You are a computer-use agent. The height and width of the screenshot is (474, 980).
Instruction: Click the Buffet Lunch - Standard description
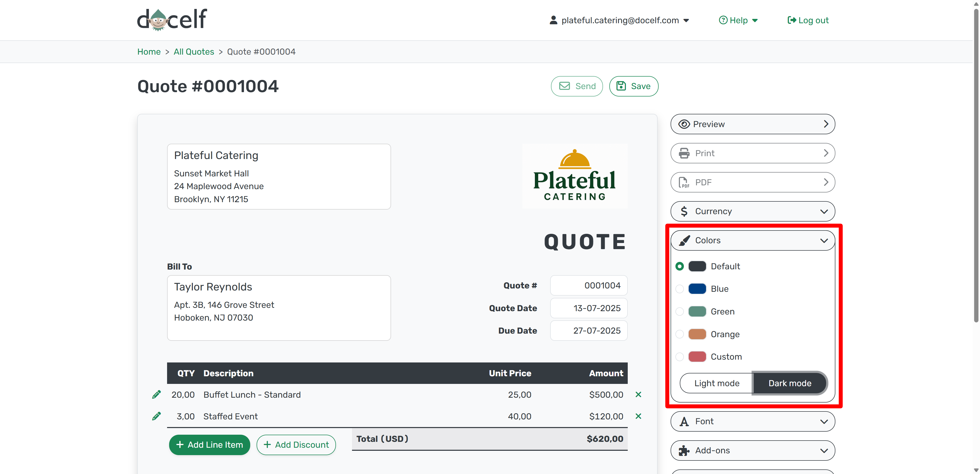pos(252,395)
